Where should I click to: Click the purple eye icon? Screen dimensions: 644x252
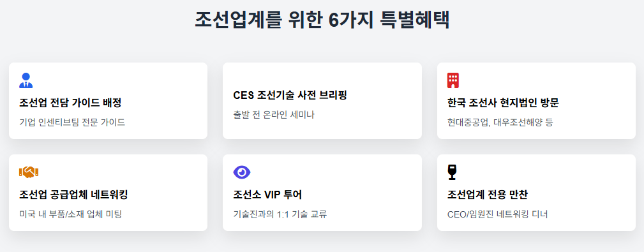pos(242,172)
